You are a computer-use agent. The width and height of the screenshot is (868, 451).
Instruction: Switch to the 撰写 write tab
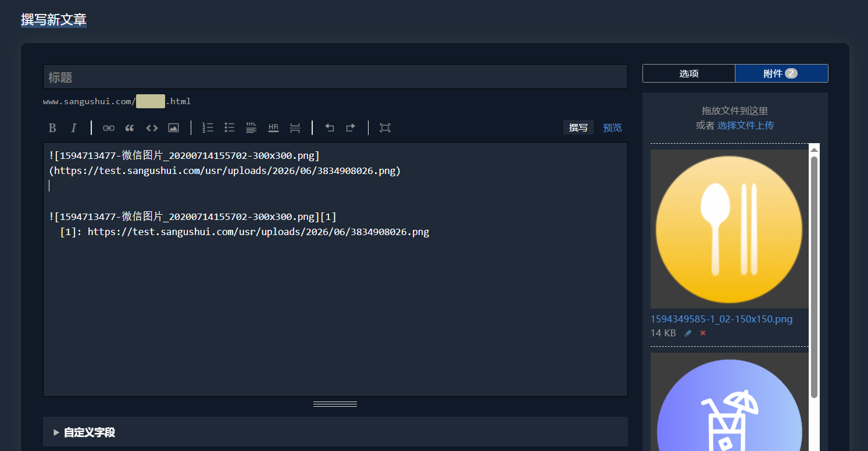578,127
